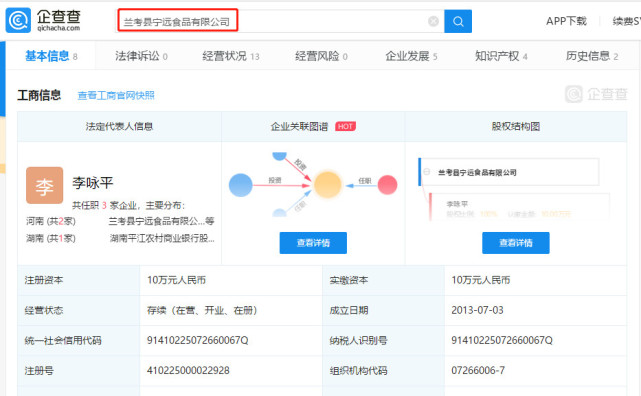Switch to the 经营状况 tab
641x396 pixels.
(231, 56)
